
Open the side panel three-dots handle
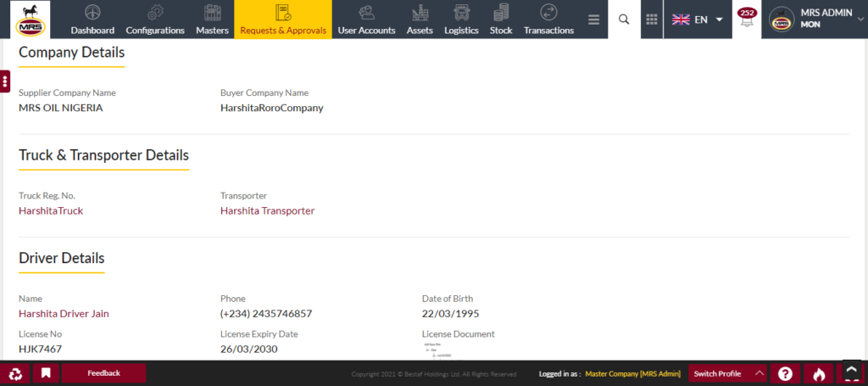(x=5, y=82)
